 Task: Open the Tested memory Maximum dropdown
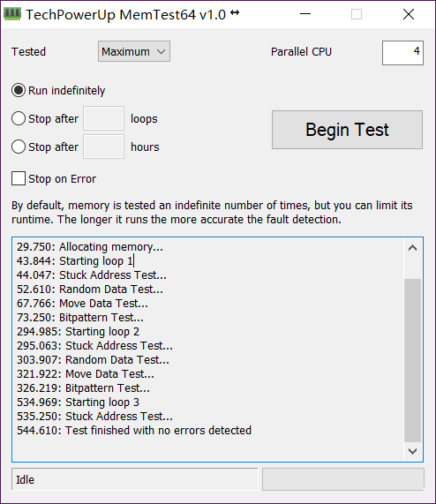point(134,51)
